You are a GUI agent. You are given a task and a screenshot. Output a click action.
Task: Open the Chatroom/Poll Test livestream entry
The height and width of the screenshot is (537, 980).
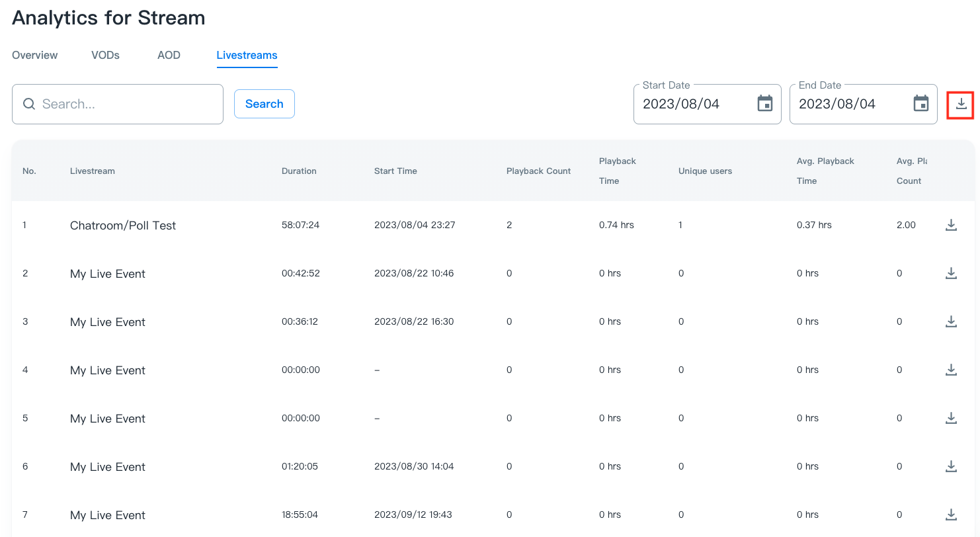pyautogui.click(x=123, y=226)
